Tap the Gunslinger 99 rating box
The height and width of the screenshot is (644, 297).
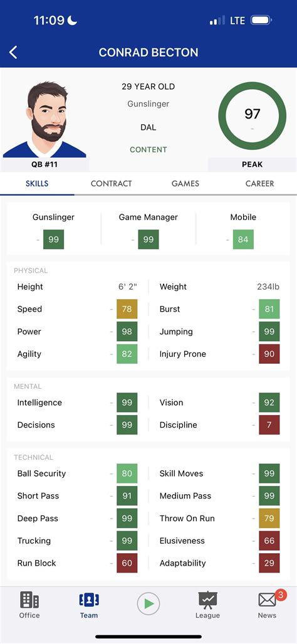coord(54,240)
